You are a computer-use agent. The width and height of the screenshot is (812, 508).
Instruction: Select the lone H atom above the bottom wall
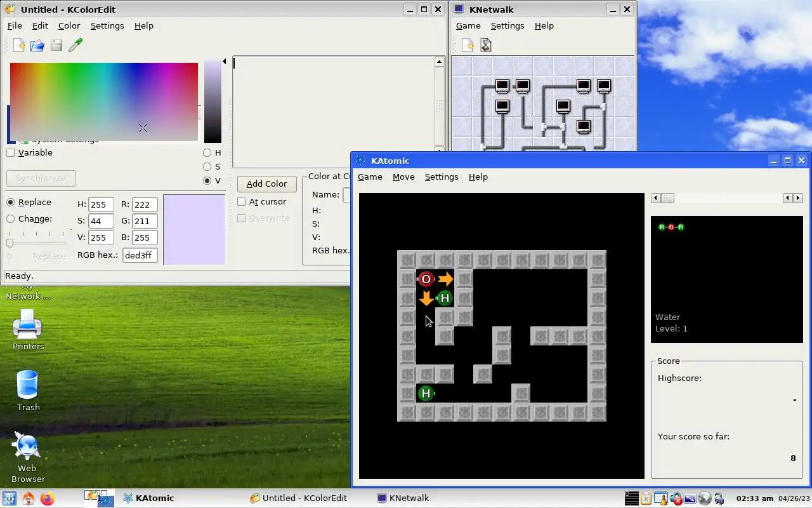pos(426,393)
